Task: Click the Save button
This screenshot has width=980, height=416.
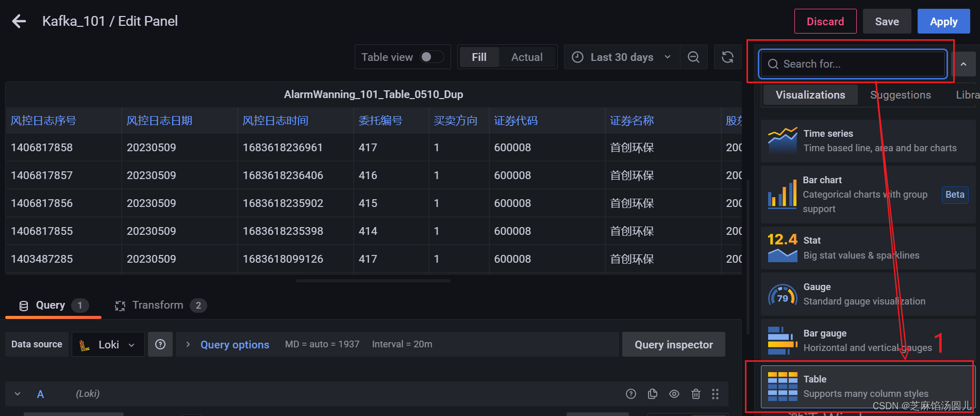Action: (x=887, y=21)
